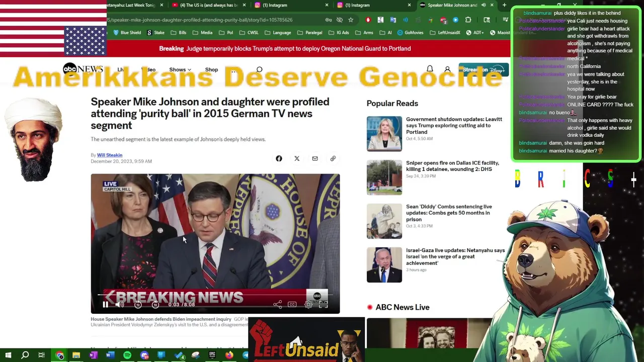Open author Will Steakin link
The image size is (644, 362).
point(110,155)
